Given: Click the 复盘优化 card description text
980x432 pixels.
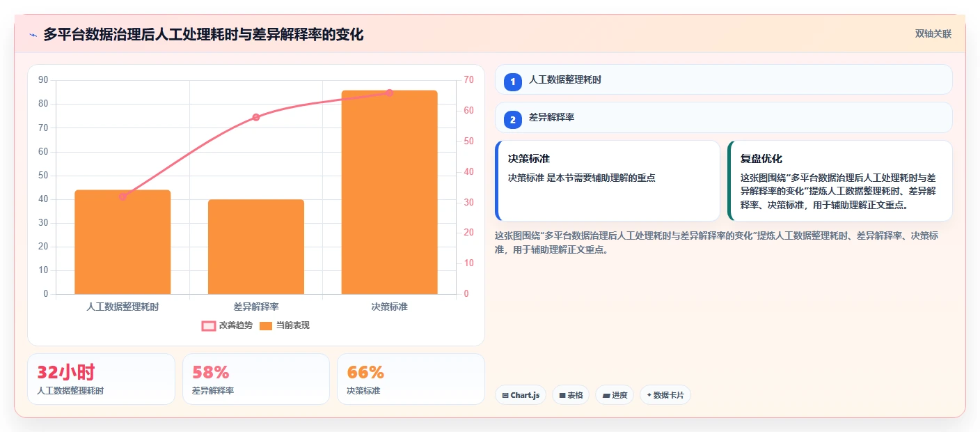Looking at the screenshot, I should (x=838, y=192).
